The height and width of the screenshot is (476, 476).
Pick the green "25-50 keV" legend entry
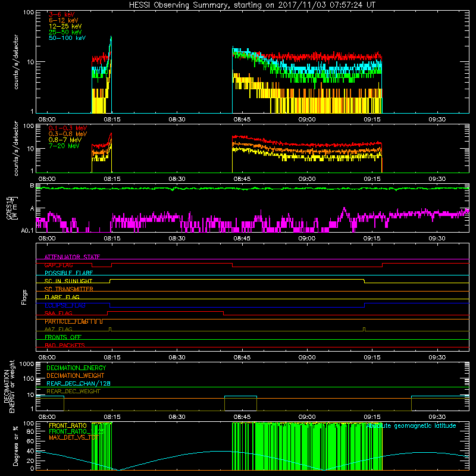coord(65,32)
